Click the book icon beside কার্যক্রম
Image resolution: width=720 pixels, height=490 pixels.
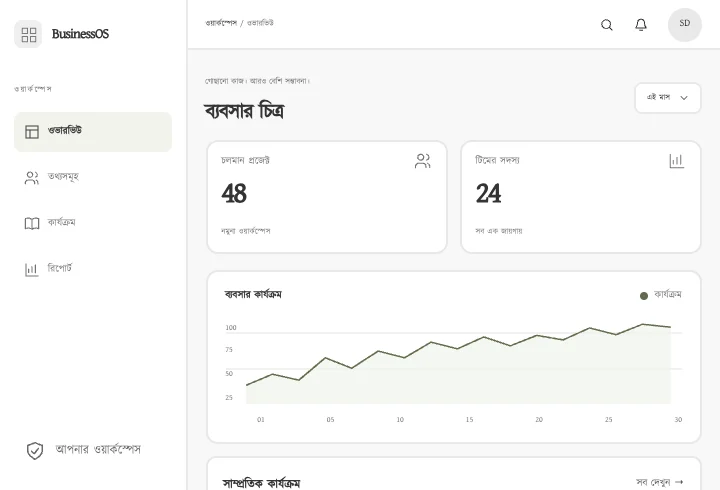click(x=32, y=224)
